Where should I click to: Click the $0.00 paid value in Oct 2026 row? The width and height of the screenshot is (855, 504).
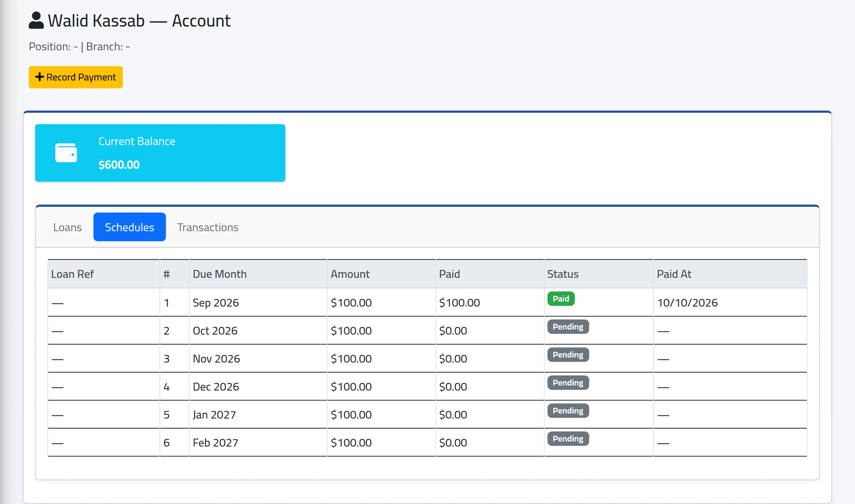point(453,331)
